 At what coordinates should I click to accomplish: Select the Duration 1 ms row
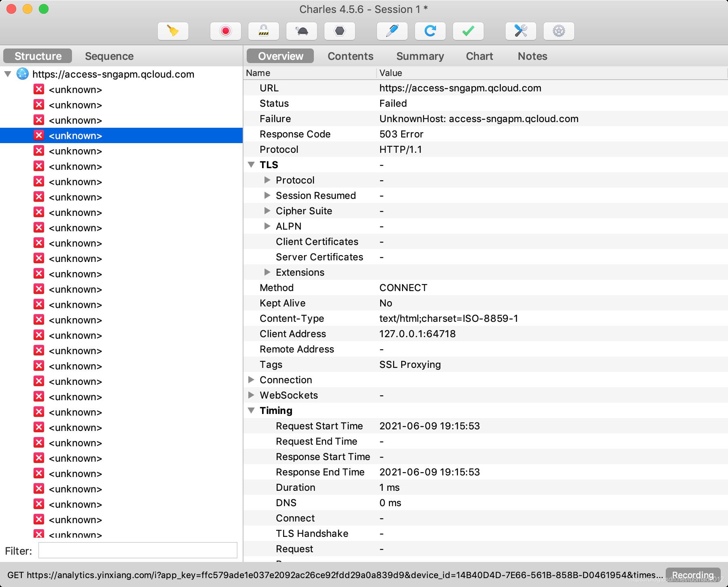click(x=485, y=487)
